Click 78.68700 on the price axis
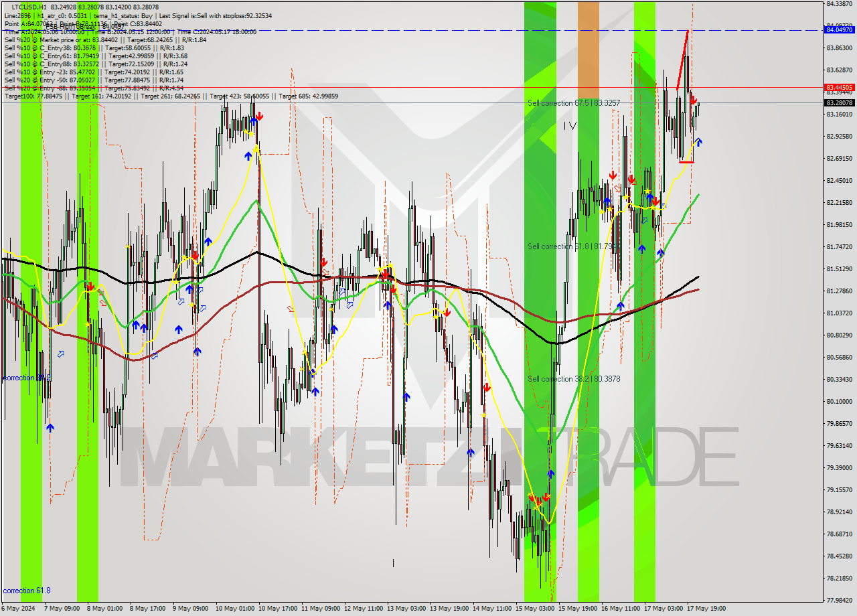 point(839,534)
